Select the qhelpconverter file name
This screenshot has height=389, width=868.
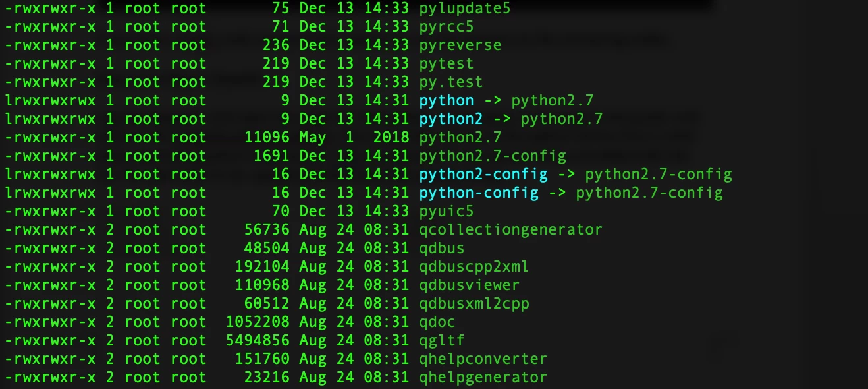[483, 359]
